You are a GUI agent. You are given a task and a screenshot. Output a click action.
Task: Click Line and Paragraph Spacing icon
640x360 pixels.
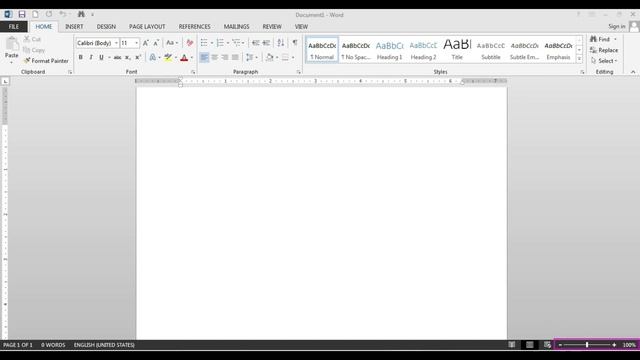click(249, 58)
